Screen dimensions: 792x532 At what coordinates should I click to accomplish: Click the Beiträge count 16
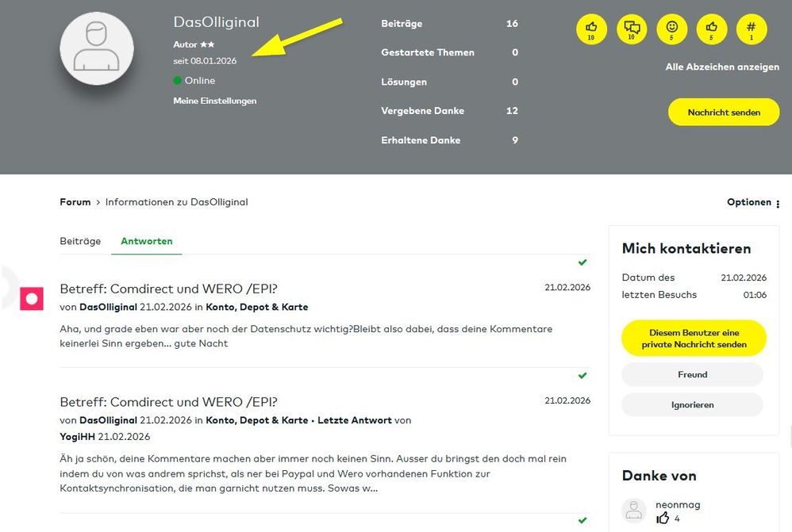[512, 23]
